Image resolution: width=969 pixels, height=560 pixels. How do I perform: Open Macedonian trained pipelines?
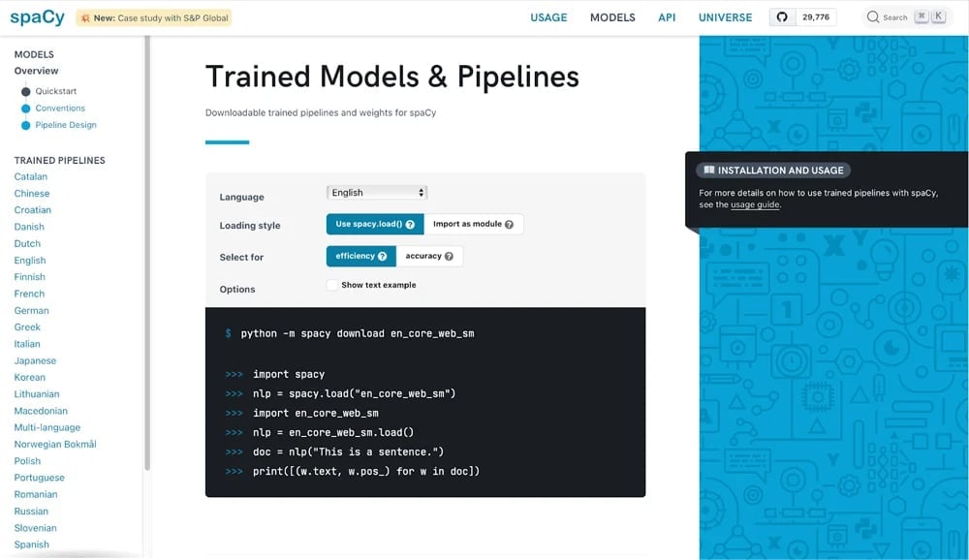coord(41,411)
